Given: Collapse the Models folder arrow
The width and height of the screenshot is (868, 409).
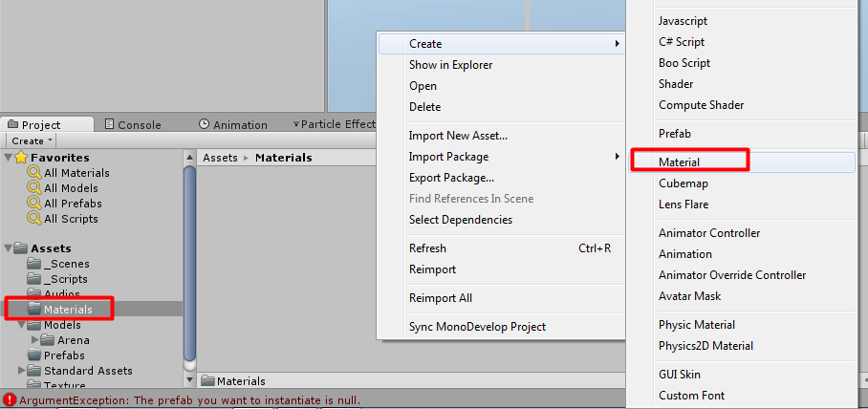Looking at the screenshot, I should (x=22, y=325).
